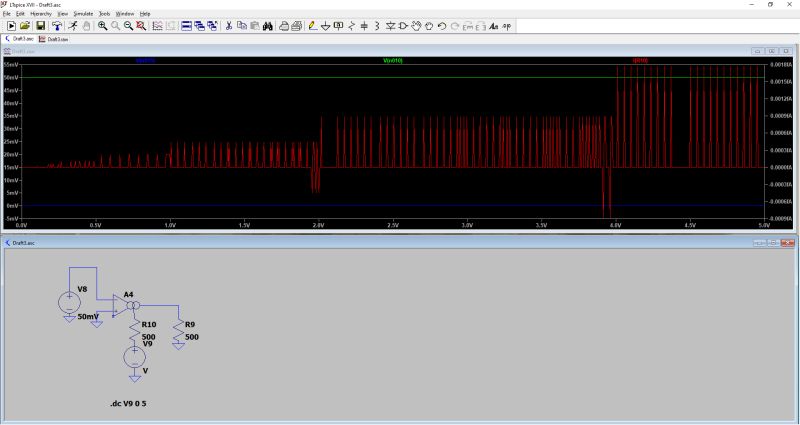Find with the binoculars icon
The image size is (800, 425).
(267, 26)
